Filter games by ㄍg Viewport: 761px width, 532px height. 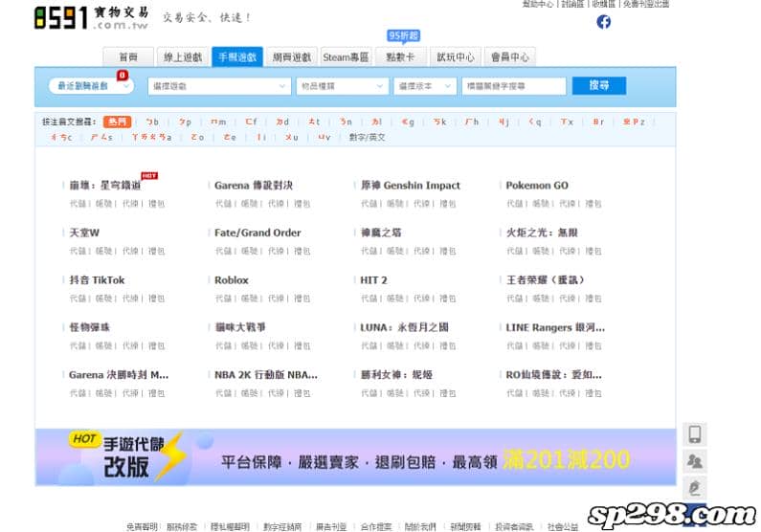(x=408, y=122)
